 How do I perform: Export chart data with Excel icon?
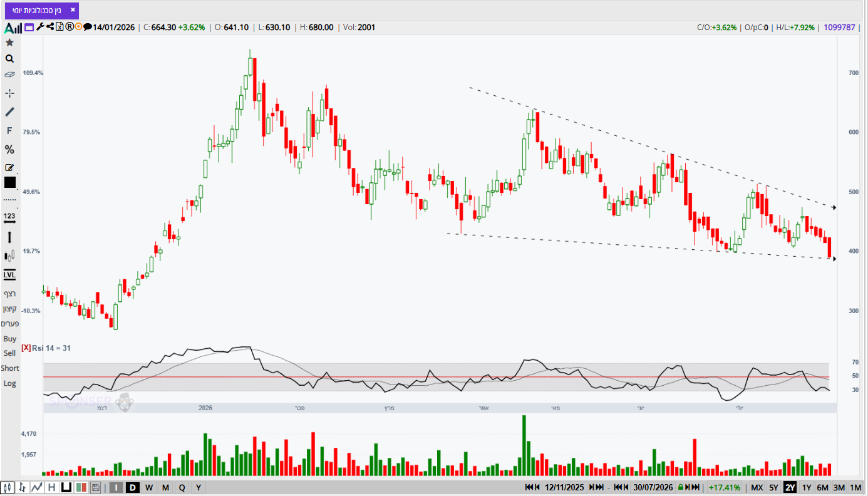[60, 27]
